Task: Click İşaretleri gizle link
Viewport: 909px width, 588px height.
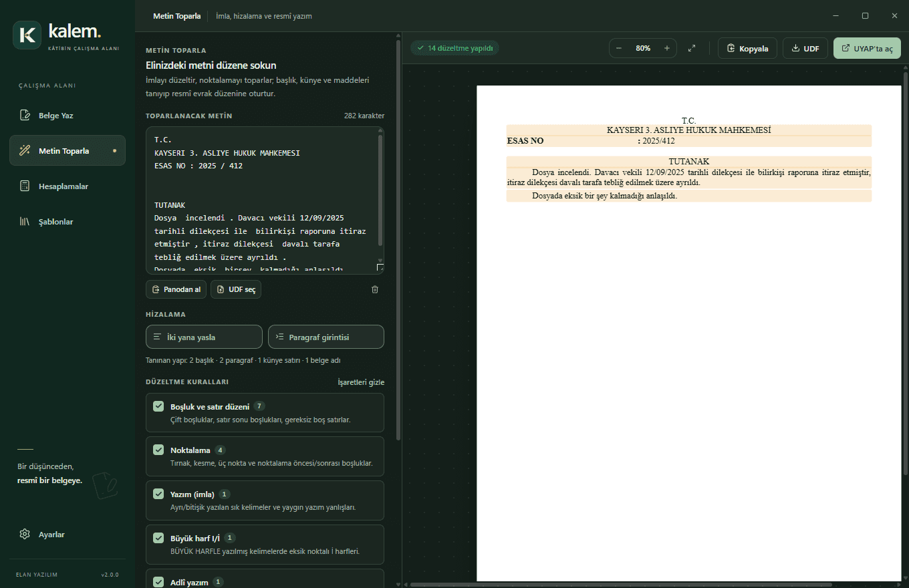Action: [x=361, y=382]
